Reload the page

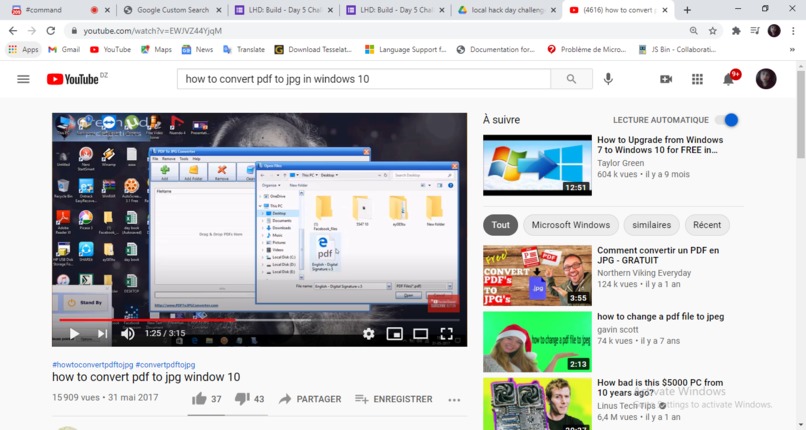coord(50,31)
